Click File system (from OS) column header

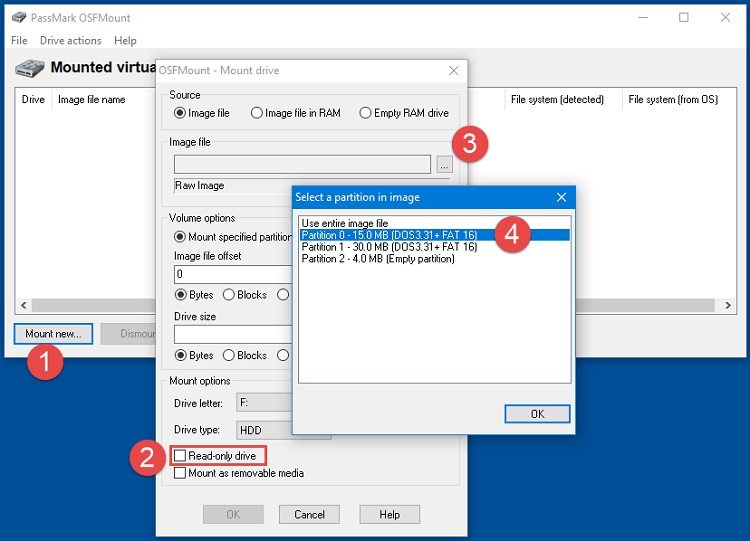[673, 99]
